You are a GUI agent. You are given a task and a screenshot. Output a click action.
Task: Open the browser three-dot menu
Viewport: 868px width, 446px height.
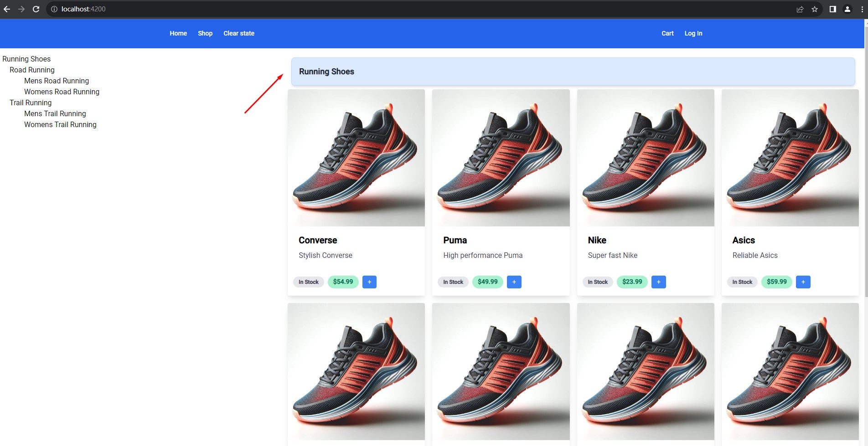(862, 9)
